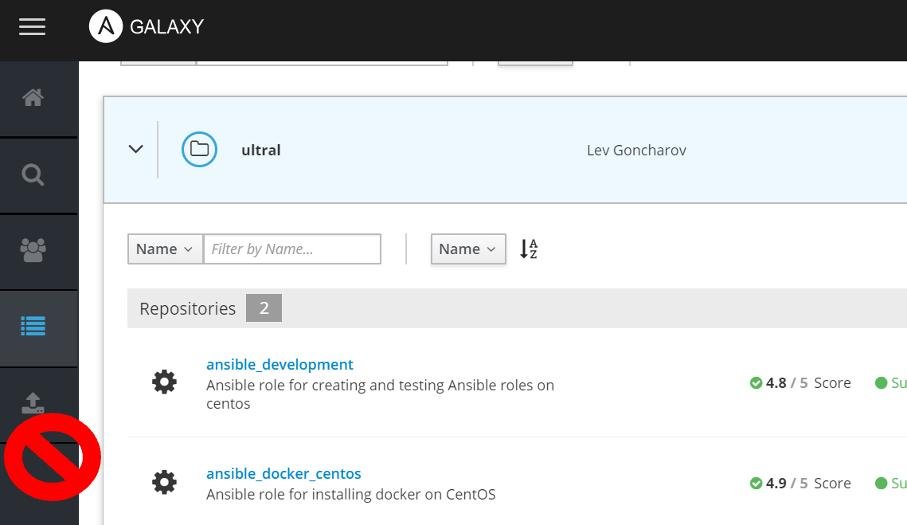Screen dimensions: 907x525
Task: Click green check icon beside 4.8 score
Action: coord(755,383)
